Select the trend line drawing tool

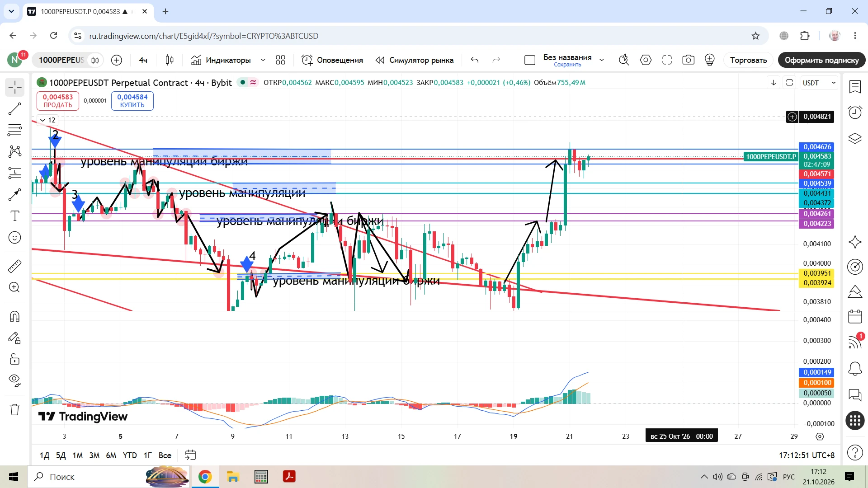click(x=15, y=108)
